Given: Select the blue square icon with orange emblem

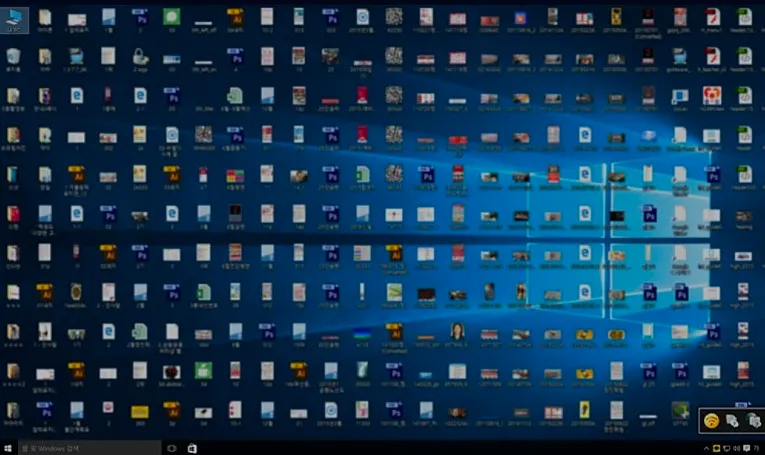Looking at the screenshot, I should click(521, 20).
